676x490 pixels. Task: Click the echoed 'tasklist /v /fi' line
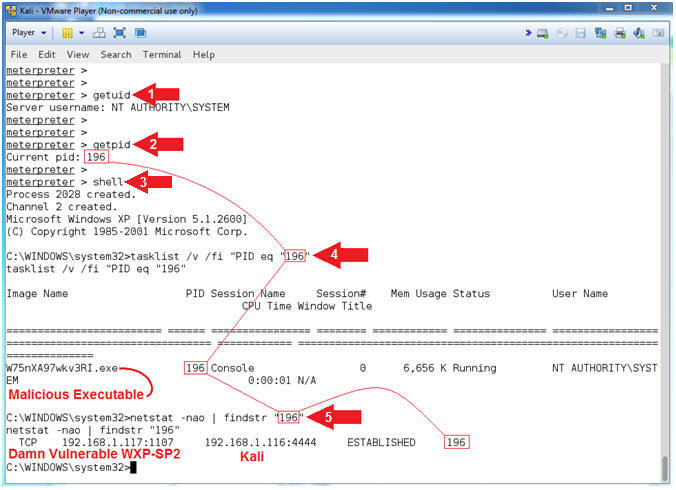click(x=96, y=269)
